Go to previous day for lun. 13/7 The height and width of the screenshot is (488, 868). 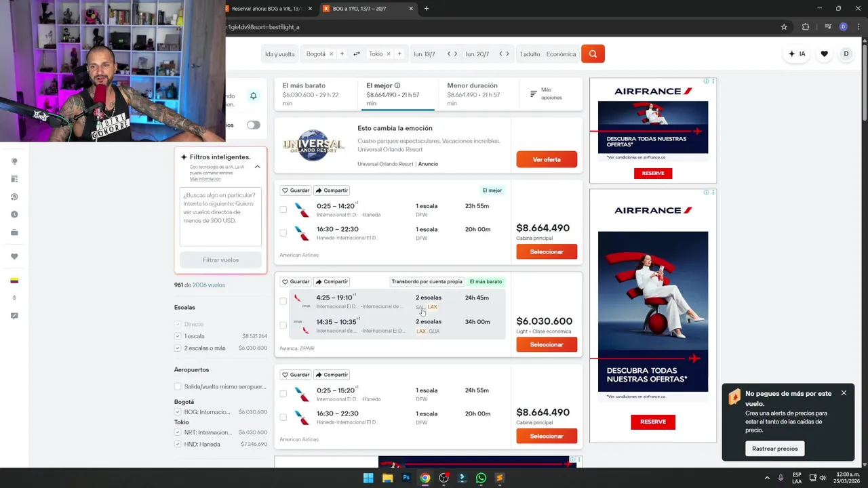pos(448,54)
